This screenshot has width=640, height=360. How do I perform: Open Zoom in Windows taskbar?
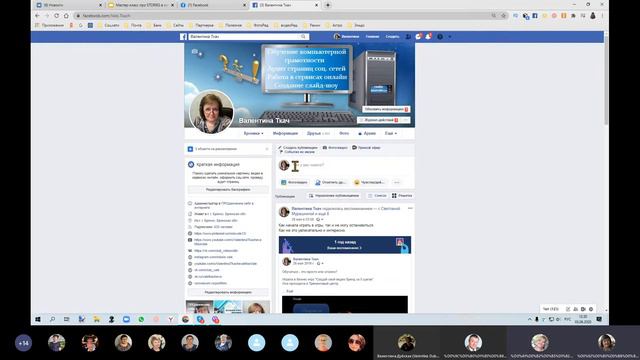point(126,319)
